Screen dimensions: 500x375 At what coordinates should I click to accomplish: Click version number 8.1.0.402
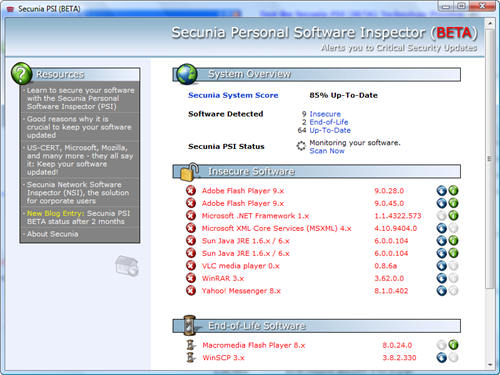click(x=391, y=291)
